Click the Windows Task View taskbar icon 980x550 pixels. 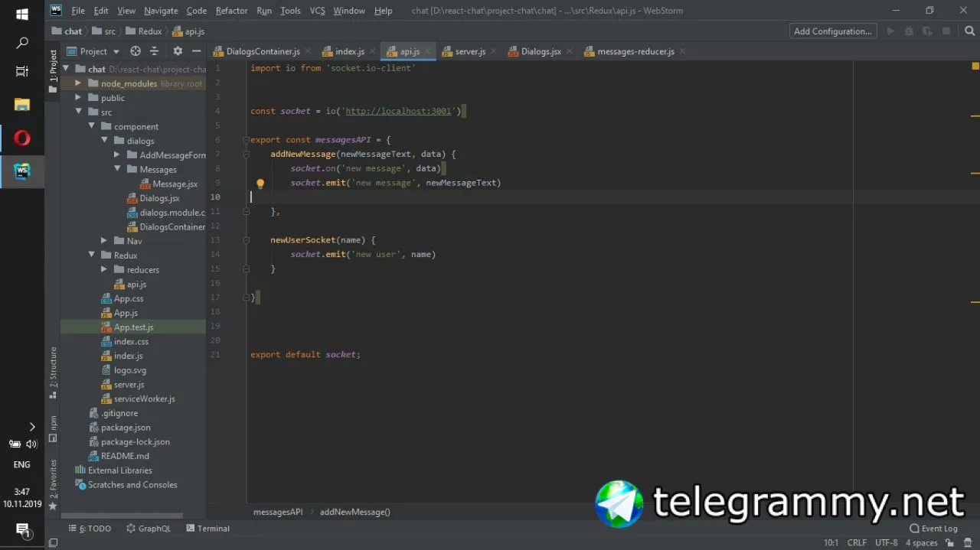[22, 71]
